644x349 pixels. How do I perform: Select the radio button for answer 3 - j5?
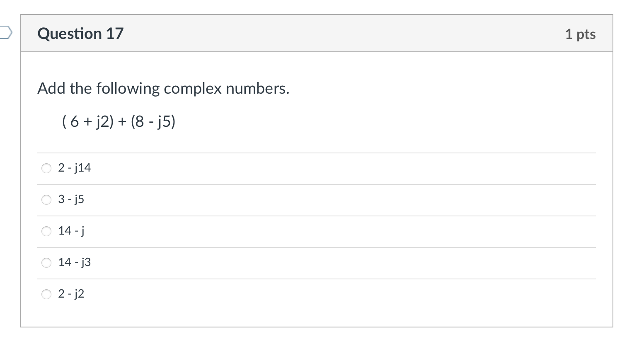46,200
